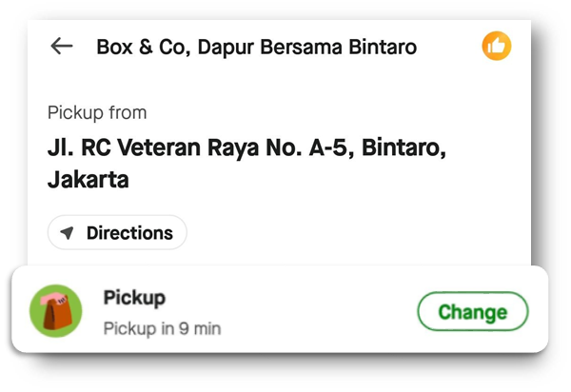
Task: Click the word "Jakarta" in the address
Action: [x=88, y=179]
